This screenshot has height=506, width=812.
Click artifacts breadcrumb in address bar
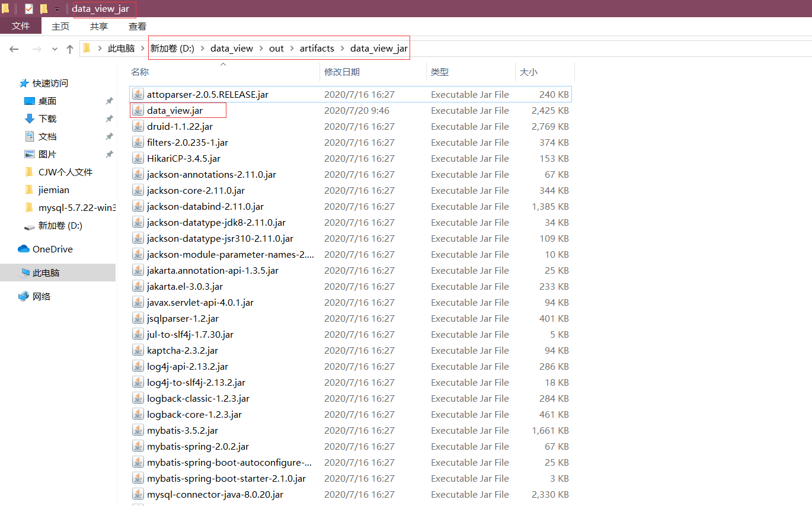pyautogui.click(x=317, y=49)
